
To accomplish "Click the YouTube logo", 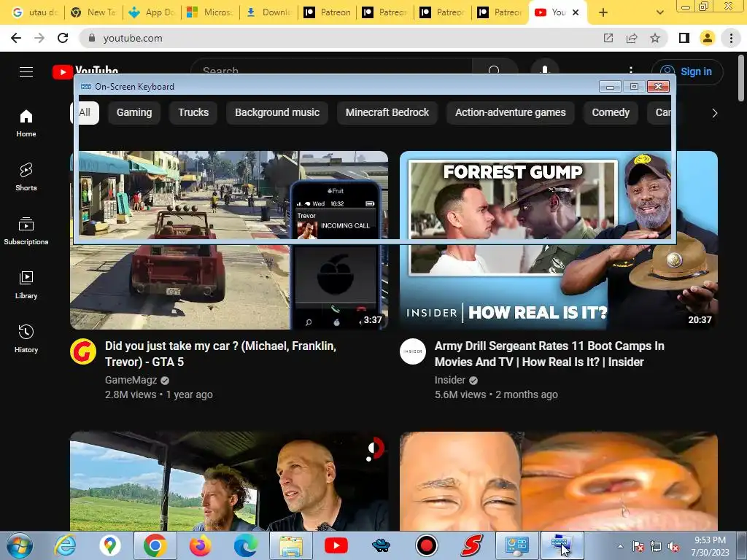I will (x=85, y=71).
